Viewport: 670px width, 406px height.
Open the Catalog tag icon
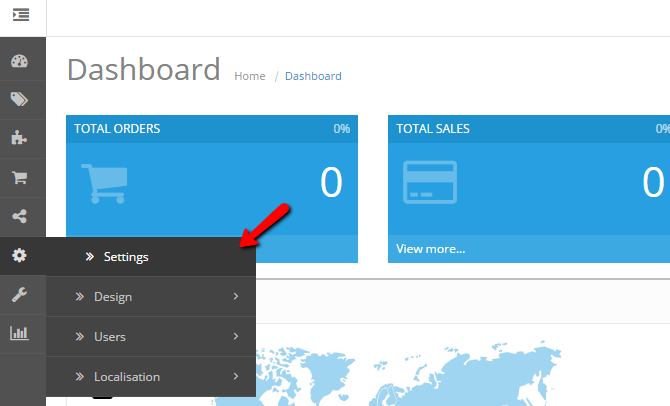click(x=20, y=99)
